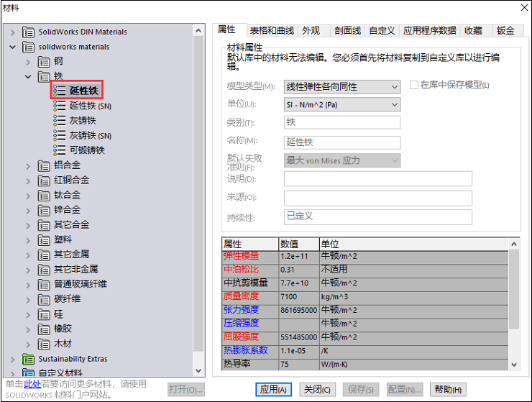Click the 红铜合金 category folder icon
The height and width of the screenshot is (402, 532).
(x=44, y=181)
